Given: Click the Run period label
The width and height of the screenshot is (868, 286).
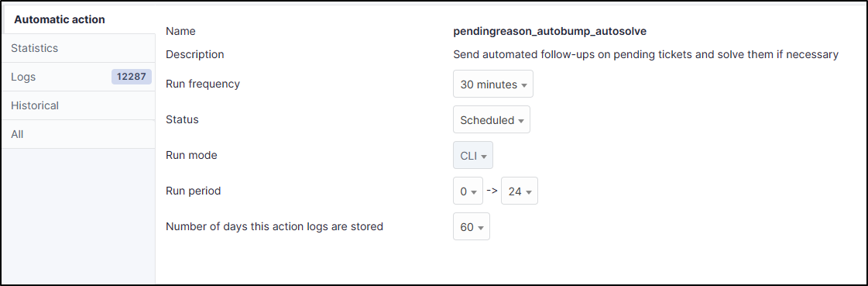Looking at the screenshot, I should [194, 191].
